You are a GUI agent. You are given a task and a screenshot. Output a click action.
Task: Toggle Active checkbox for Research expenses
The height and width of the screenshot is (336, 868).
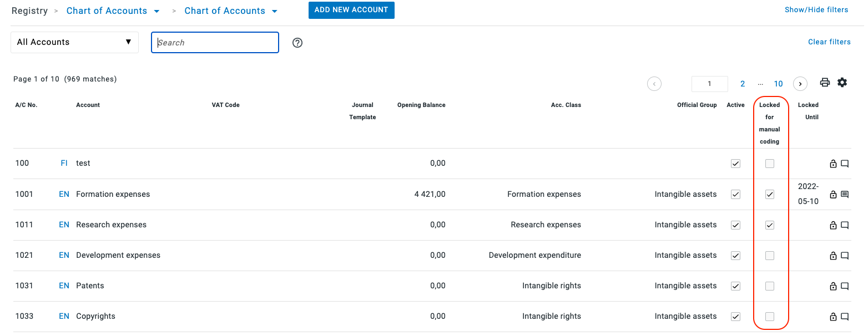point(735,225)
